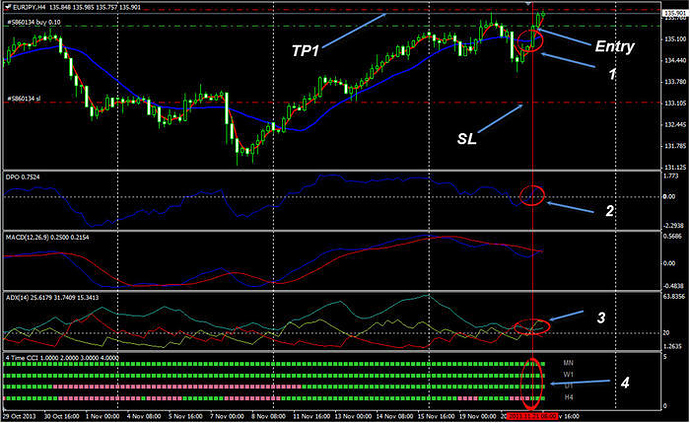Click the DPO scale value 1.773
The height and width of the screenshot is (423, 690).
coord(671,176)
